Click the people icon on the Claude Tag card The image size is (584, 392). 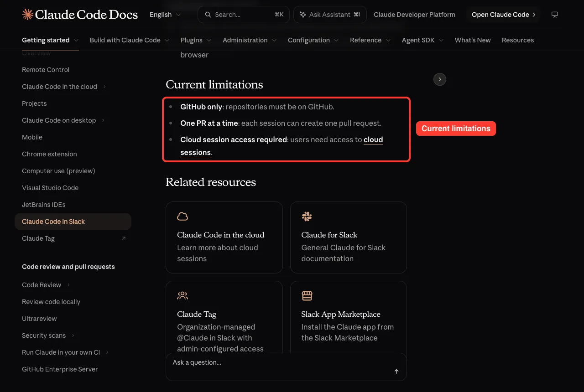(182, 296)
